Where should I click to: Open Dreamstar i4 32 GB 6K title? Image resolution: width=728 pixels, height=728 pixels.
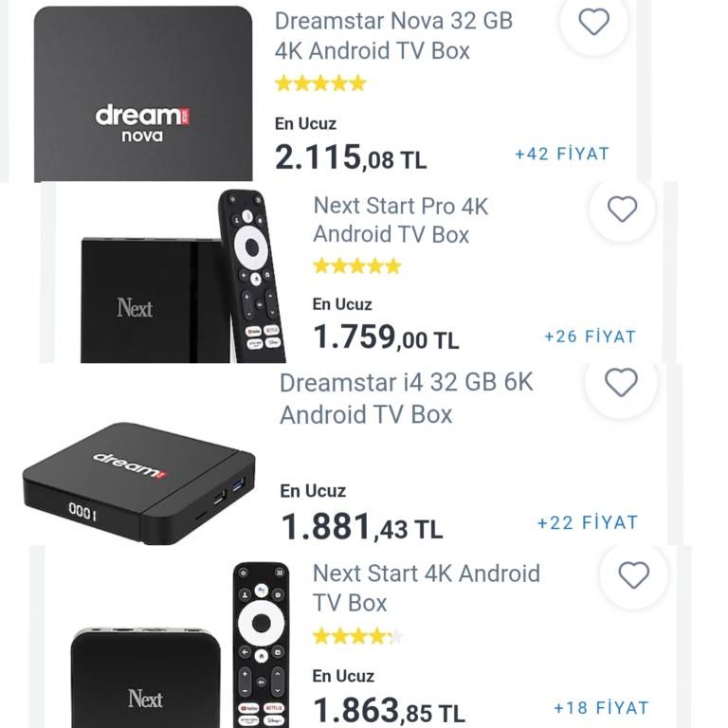tap(406, 398)
